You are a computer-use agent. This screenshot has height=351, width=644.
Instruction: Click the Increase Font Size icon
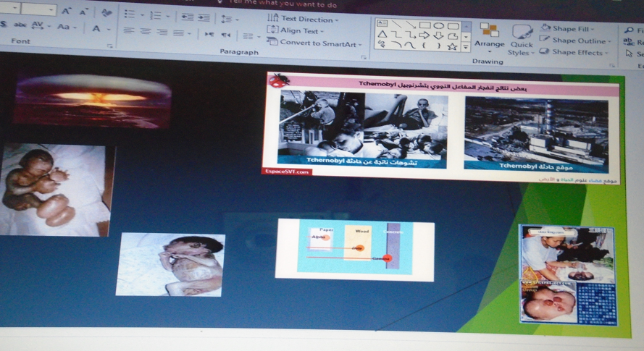tap(67, 11)
